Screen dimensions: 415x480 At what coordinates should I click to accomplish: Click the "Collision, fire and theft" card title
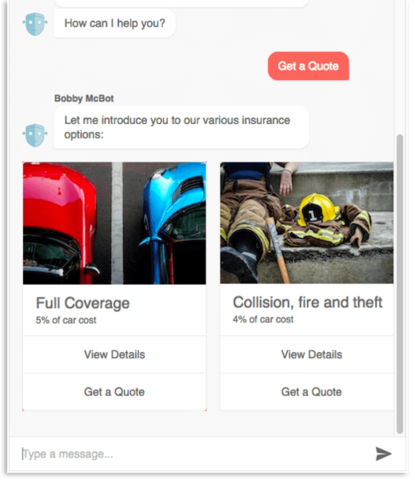307,302
